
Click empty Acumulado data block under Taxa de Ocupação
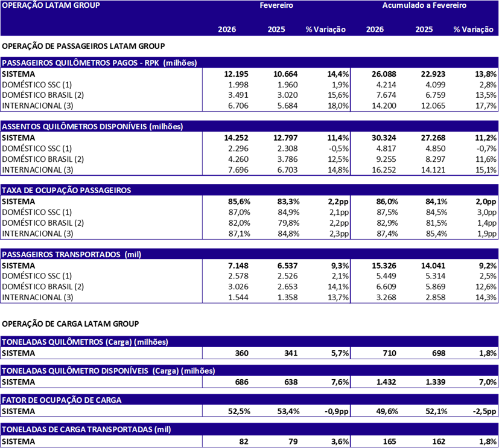[424, 217]
